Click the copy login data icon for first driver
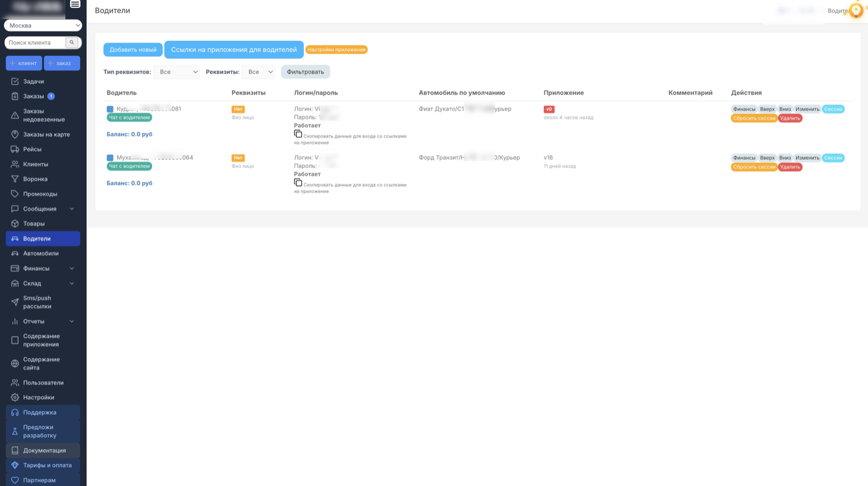Screen dimensions: 868x486 tap(298, 134)
